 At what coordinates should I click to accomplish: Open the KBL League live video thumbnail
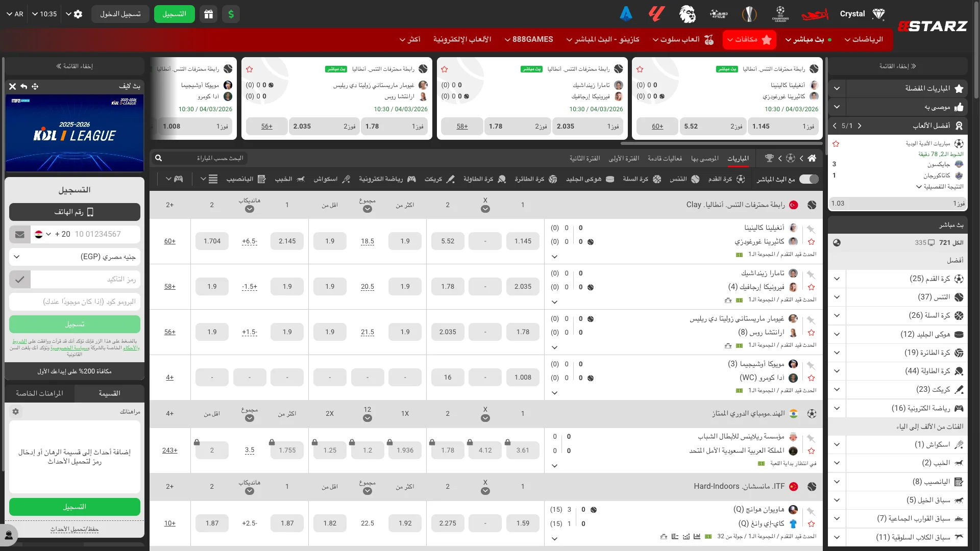pos(75,133)
